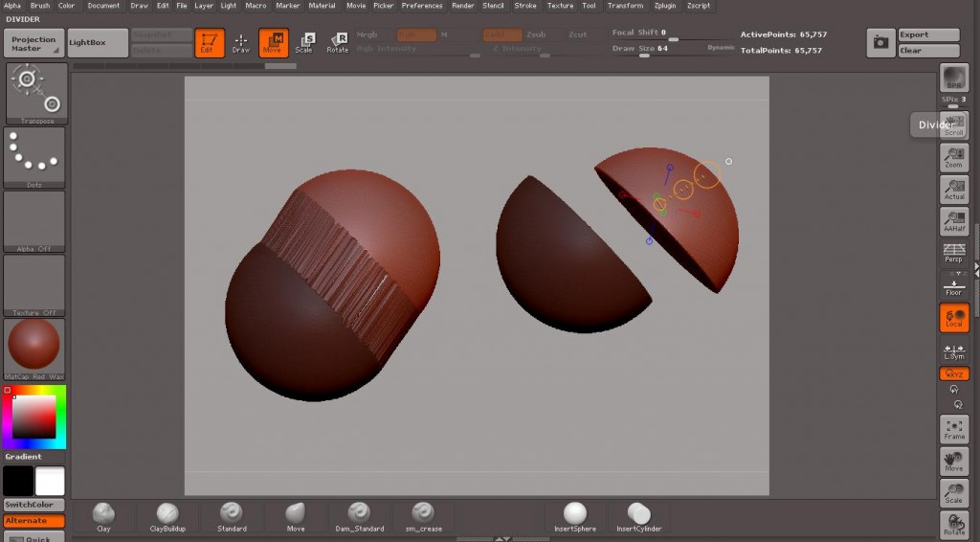Viewport: 980px width, 542px height.
Task: Open the Preferences menu
Action: [x=421, y=6]
